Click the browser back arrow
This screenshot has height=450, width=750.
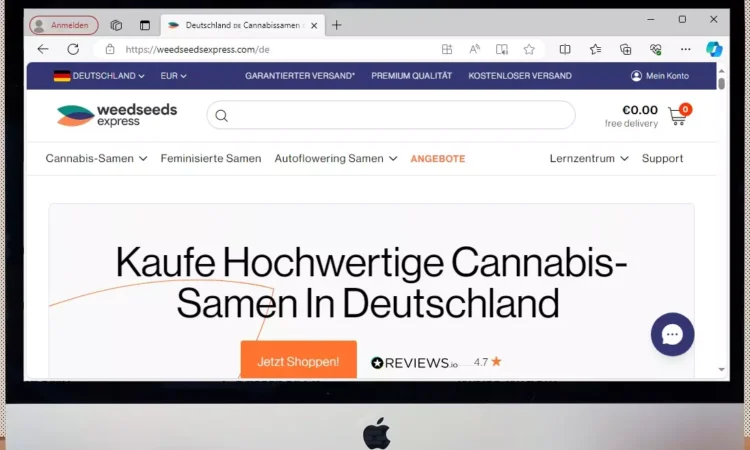pyautogui.click(x=43, y=49)
